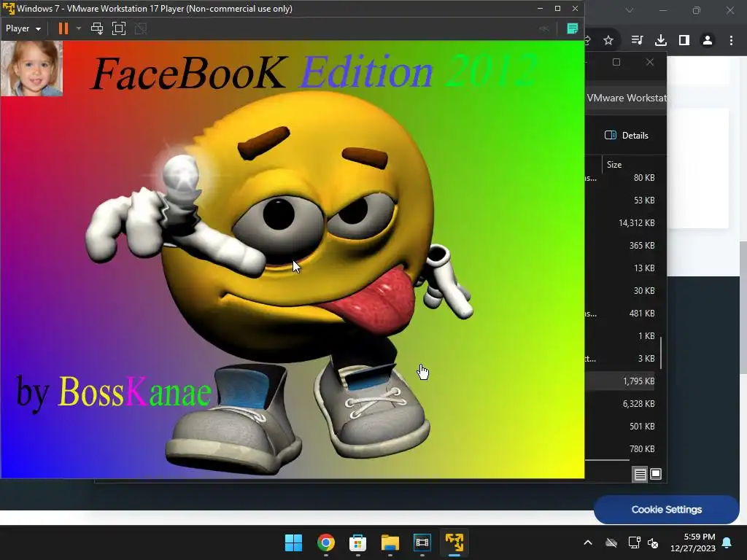Screen dimensions: 747x560
Task: Click the Explorer tab titled VMware Workstat
Action: tap(626, 98)
